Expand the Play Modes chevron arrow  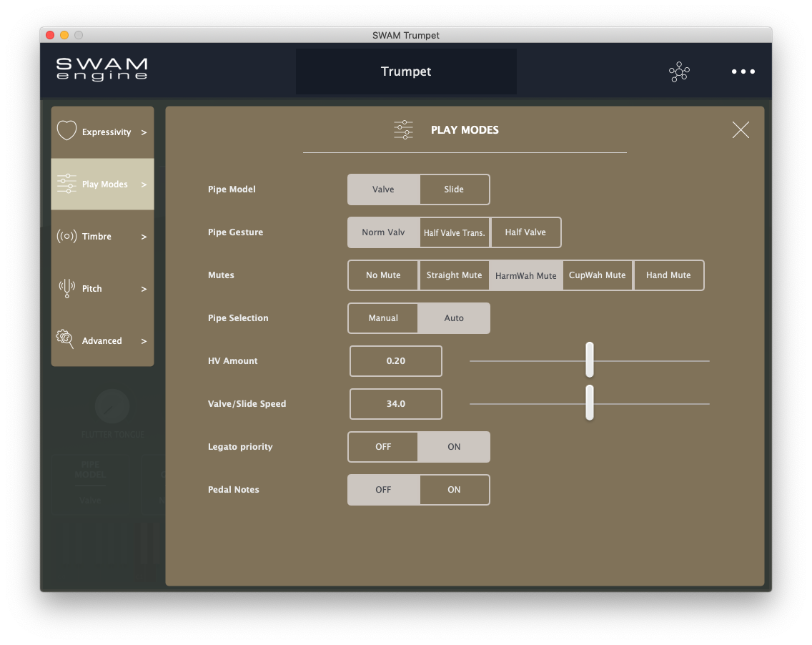144,185
